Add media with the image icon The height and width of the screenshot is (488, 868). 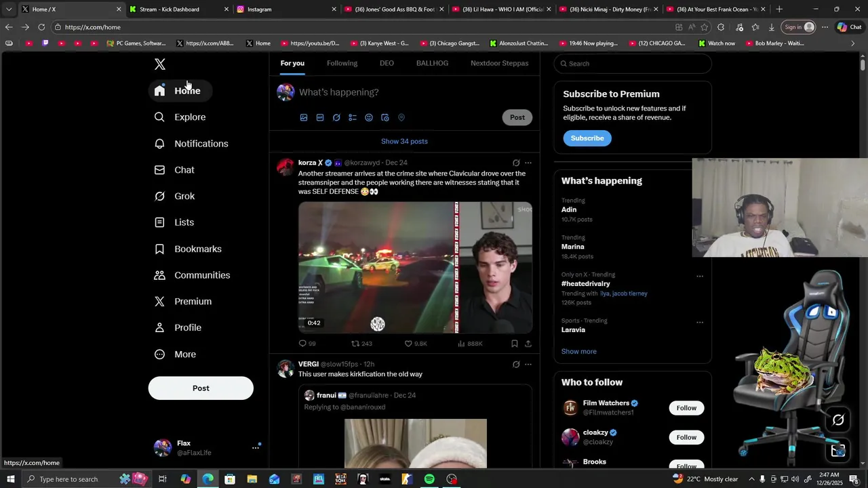304,117
